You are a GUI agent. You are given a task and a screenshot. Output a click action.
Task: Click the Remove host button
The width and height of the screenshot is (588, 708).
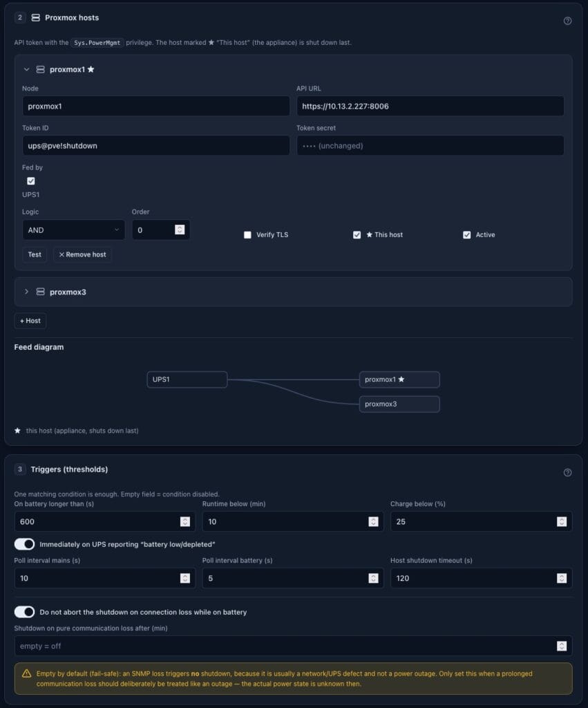82,254
